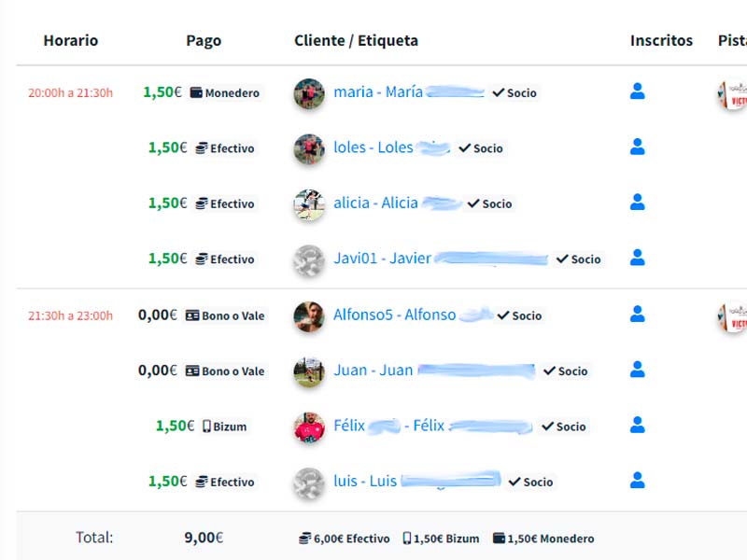Open inscritos person icon for alicia row

[637, 202]
